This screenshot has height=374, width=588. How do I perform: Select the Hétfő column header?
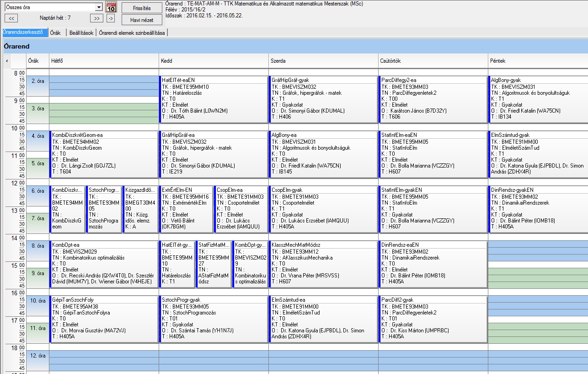(x=104, y=61)
